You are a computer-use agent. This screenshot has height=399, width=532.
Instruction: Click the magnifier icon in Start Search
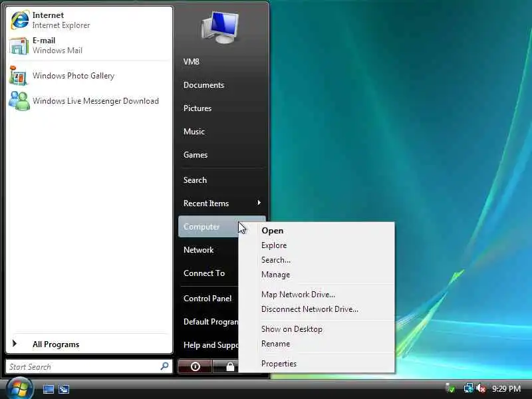pyautogui.click(x=164, y=366)
